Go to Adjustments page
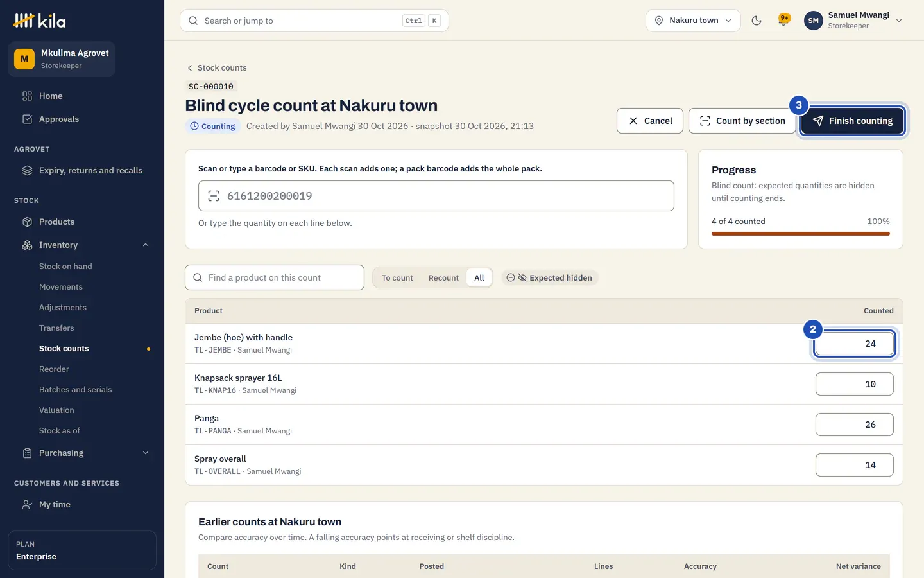This screenshot has width=924, height=578. tap(63, 307)
